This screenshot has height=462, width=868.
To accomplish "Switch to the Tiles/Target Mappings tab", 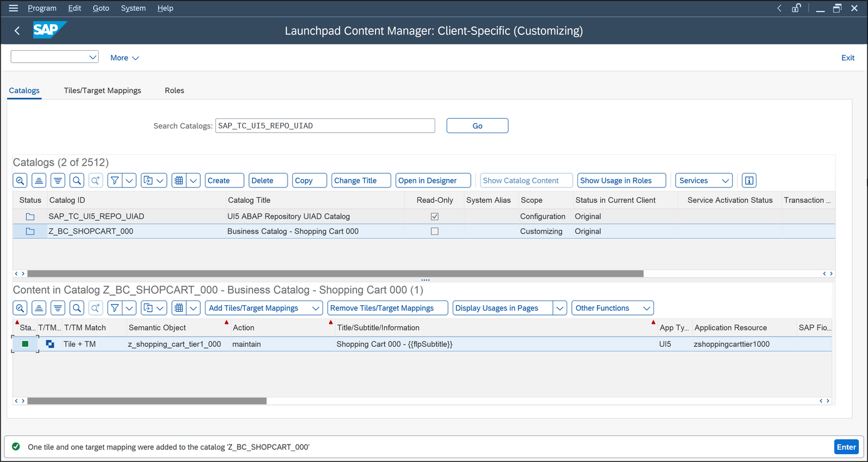I will (x=102, y=90).
